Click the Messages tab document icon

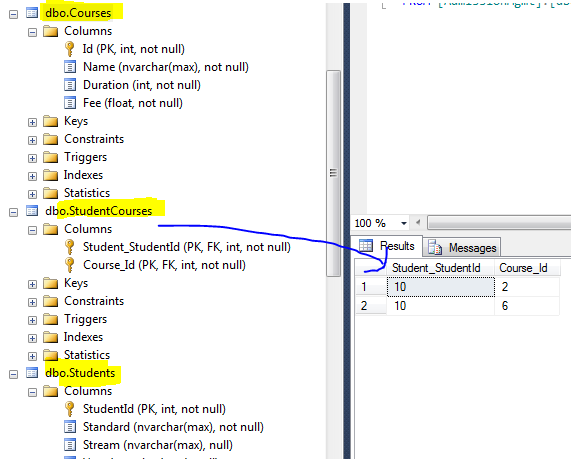435,247
